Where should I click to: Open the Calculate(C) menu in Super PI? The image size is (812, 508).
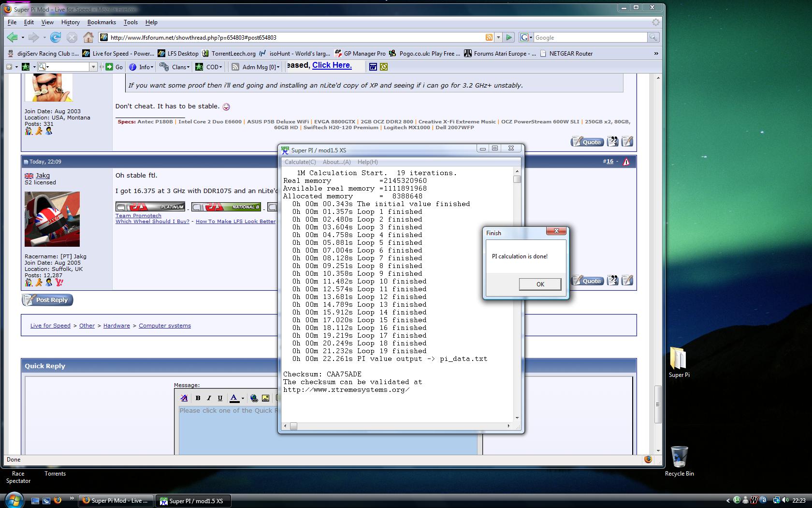click(x=300, y=162)
